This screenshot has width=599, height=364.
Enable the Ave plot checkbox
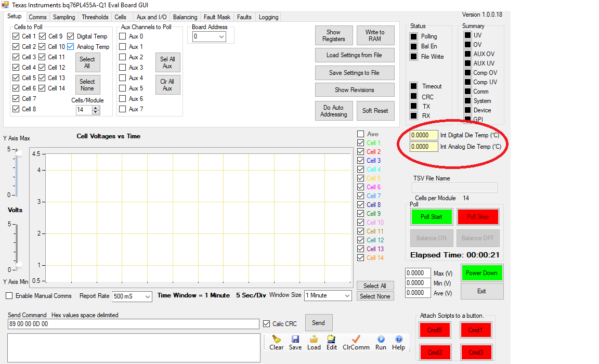point(360,134)
